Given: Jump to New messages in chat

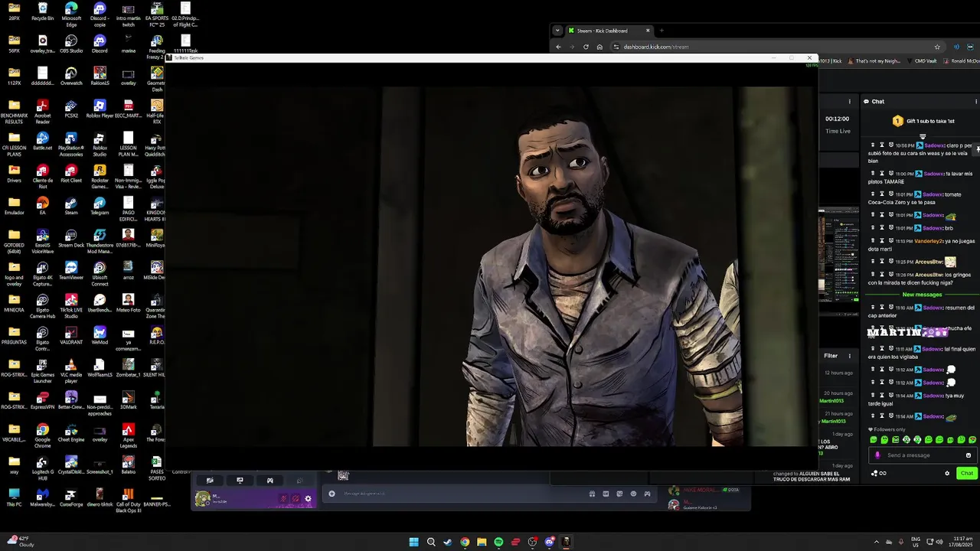Looking at the screenshot, I should [x=922, y=295].
